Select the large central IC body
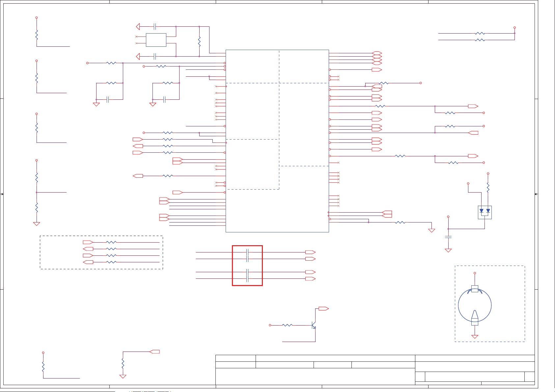 (277, 141)
